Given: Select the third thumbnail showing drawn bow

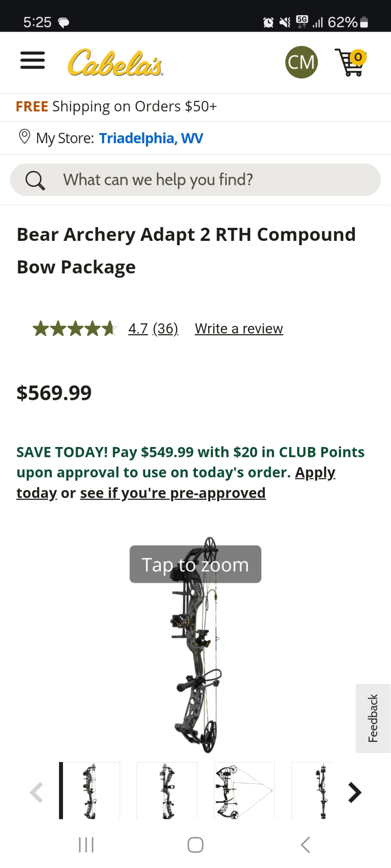Looking at the screenshot, I should coord(244,791).
